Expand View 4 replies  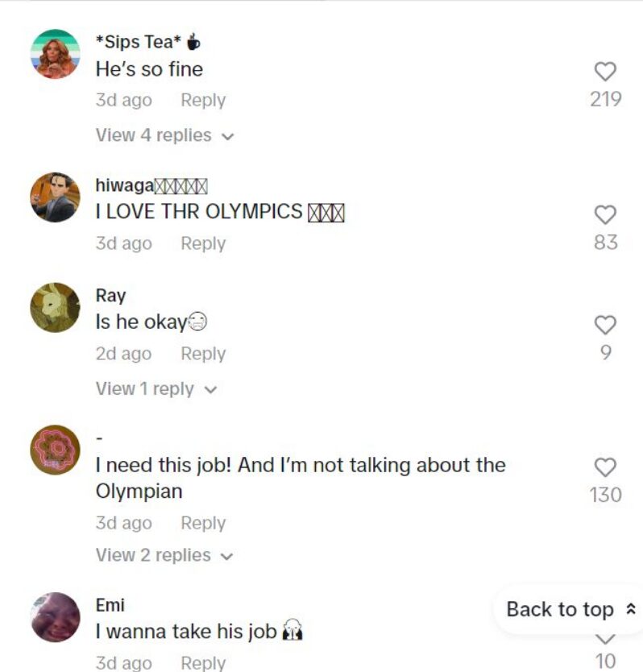click(x=165, y=135)
